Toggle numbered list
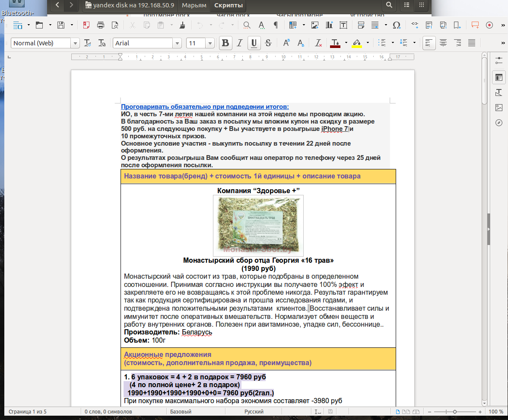 coord(403,43)
